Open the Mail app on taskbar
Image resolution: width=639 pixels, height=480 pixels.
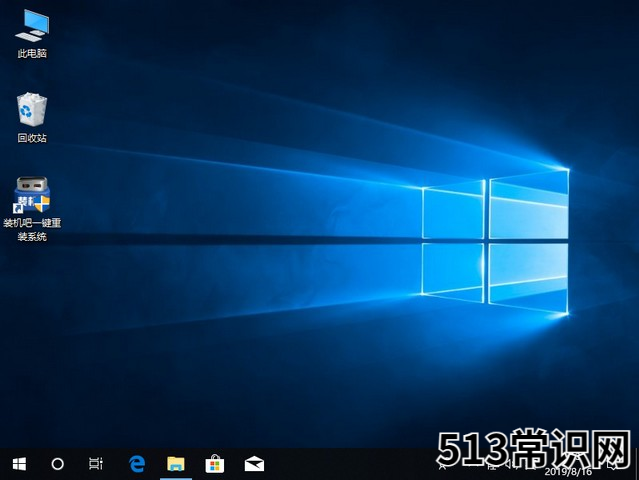254,464
